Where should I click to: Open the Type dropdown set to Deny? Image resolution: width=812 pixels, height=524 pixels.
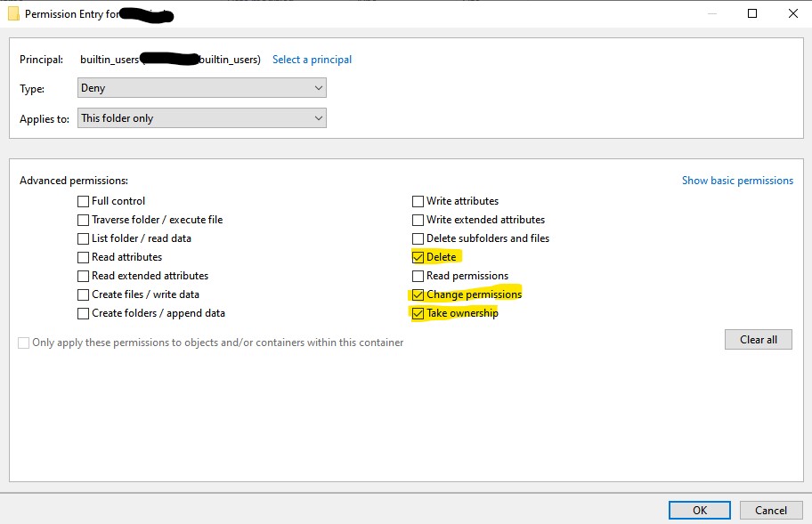(x=202, y=88)
